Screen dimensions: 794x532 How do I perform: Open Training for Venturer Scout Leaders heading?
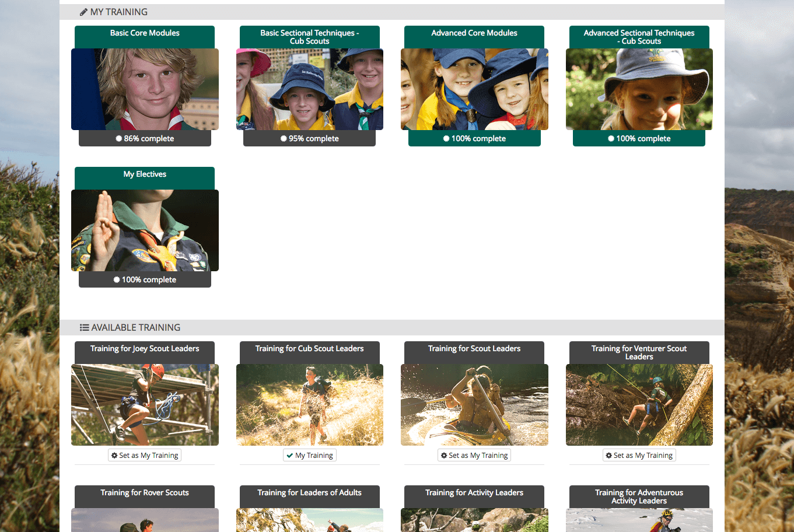[639, 352]
